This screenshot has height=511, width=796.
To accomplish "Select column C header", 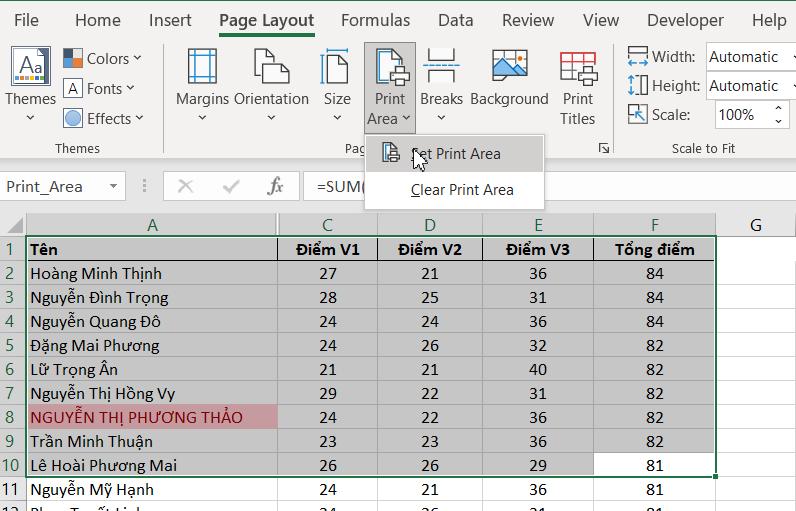I will pyautogui.click(x=327, y=224).
